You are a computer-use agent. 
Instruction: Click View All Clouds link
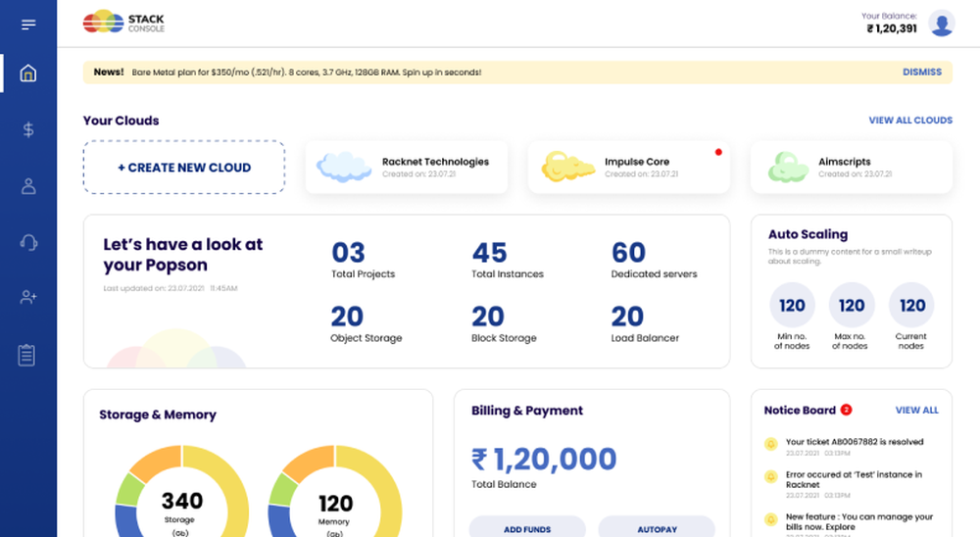[x=910, y=120]
